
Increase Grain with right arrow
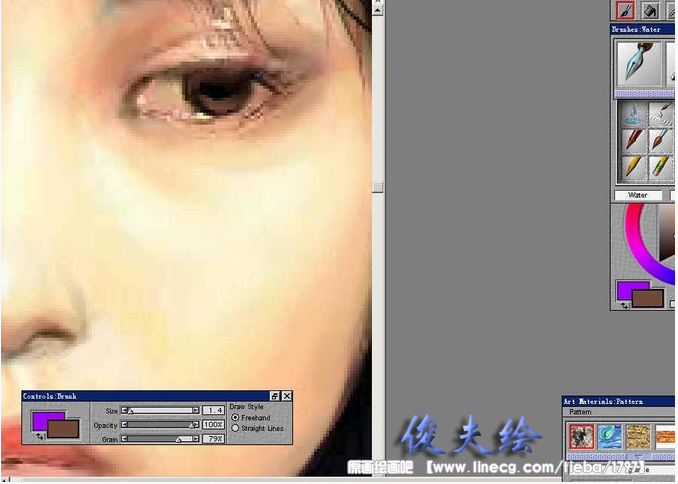click(x=196, y=439)
